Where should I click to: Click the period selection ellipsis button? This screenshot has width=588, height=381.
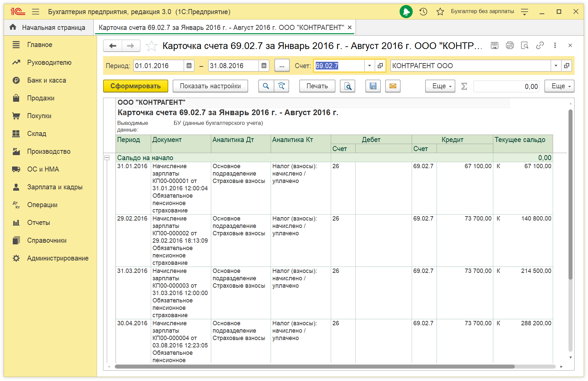point(282,66)
